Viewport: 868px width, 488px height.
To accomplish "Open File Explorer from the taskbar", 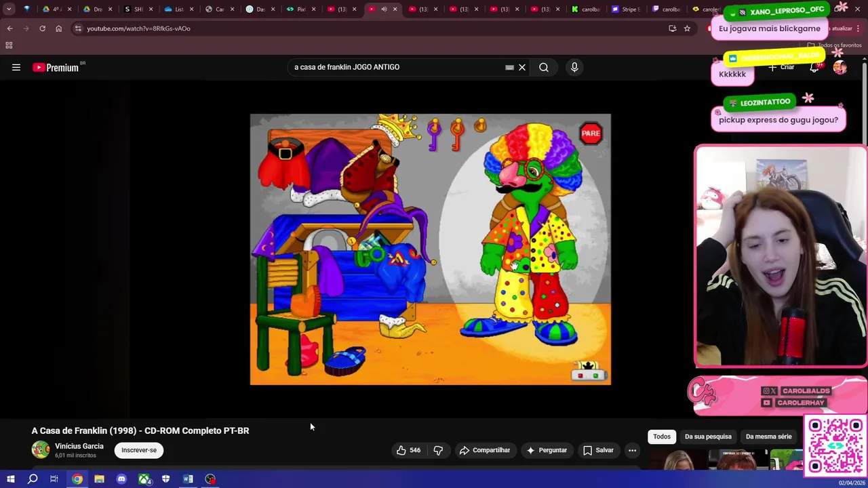I will (x=99, y=479).
